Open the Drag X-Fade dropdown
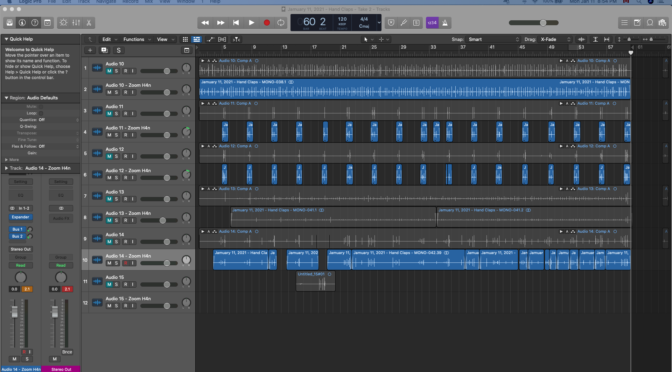Screen dimensions: 672x372 [x=555, y=39]
